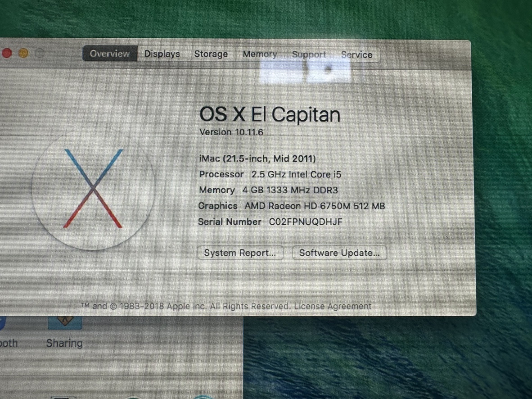The height and width of the screenshot is (399, 532).
Task: Switch to the Displays tab
Action: (162, 54)
